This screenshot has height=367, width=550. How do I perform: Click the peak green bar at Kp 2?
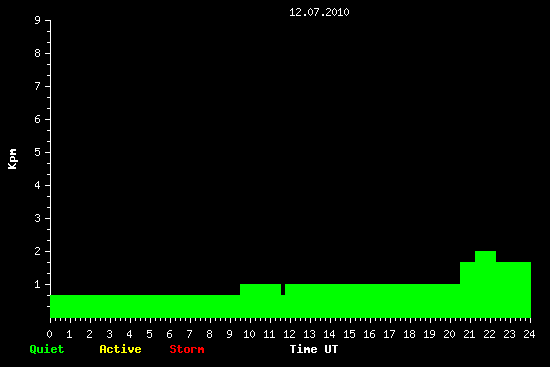(x=485, y=284)
